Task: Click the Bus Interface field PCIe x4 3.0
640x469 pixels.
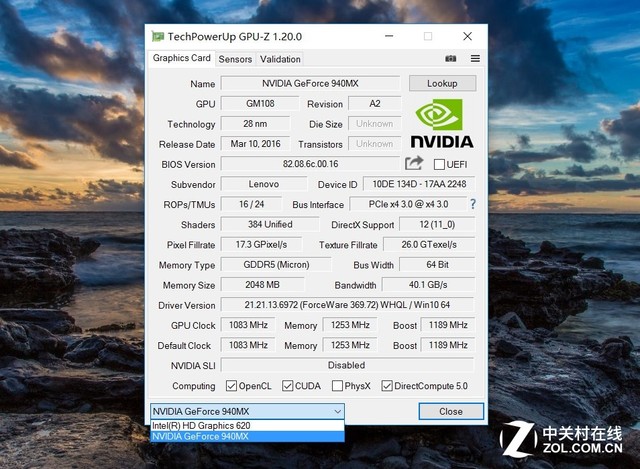Action: (x=408, y=204)
